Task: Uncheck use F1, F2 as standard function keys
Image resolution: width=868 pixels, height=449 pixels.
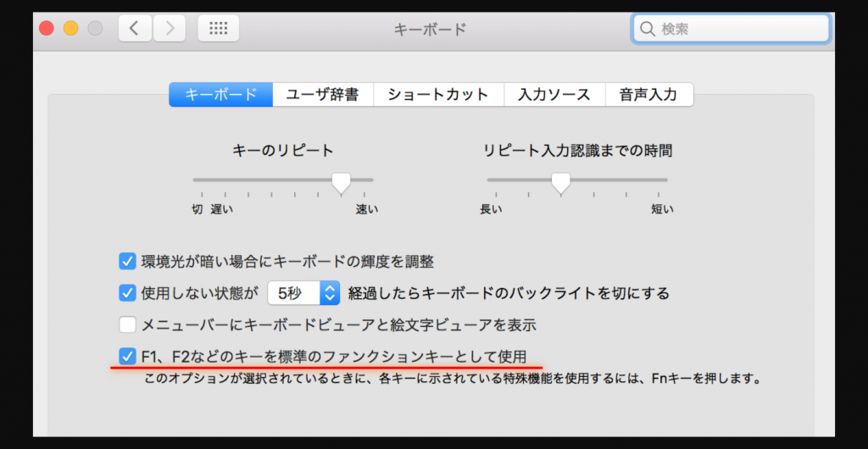Action: point(128,355)
